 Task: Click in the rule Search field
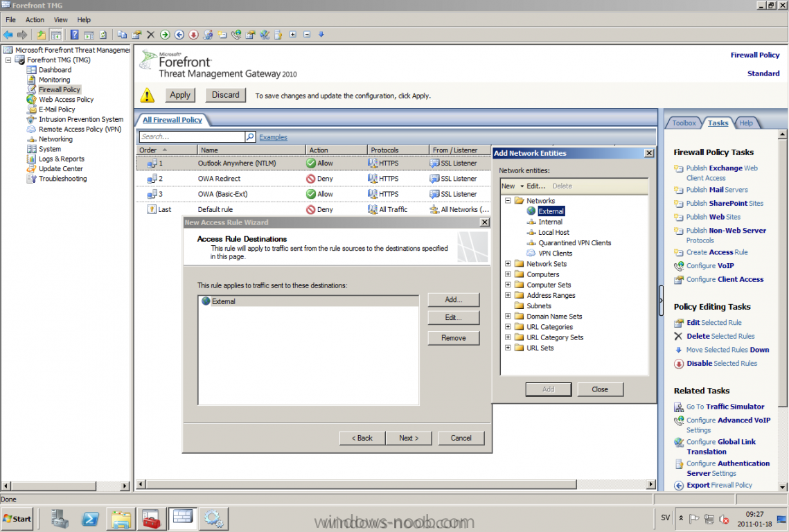click(192, 137)
